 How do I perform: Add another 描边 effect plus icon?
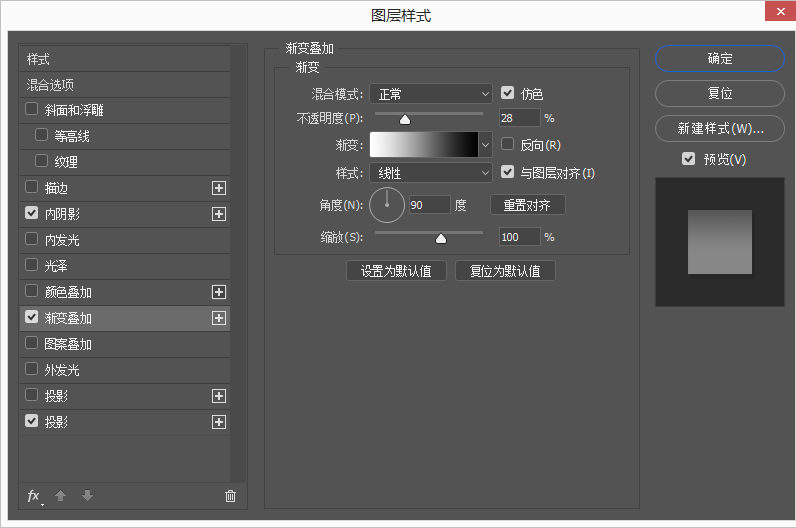tap(219, 188)
